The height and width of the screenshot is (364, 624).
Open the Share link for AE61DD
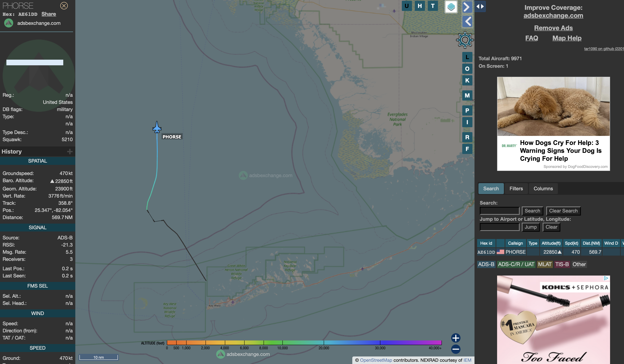[x=49, y=14]
